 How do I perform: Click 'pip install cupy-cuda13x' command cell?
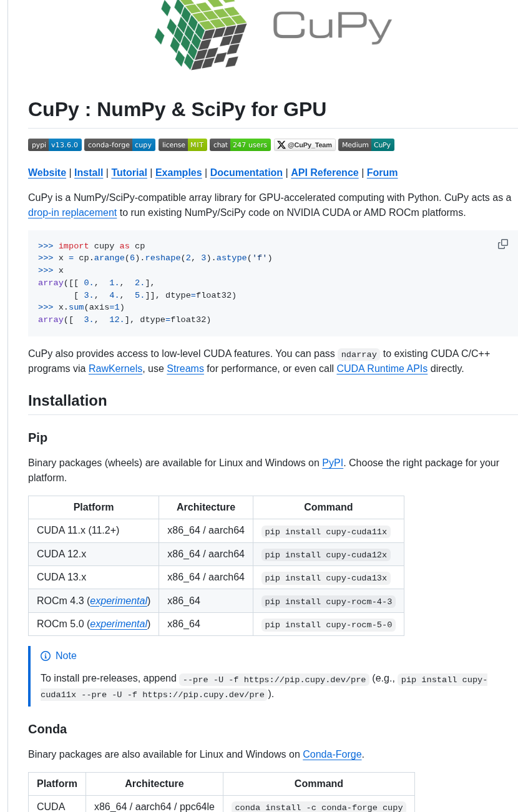coord(328,578)
